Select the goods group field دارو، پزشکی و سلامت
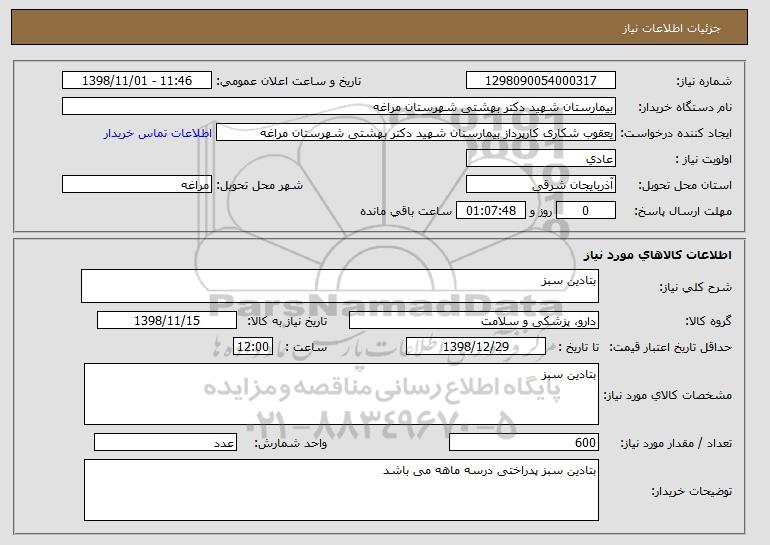This screenshot has height=545, width=770. tap(474, 321)
